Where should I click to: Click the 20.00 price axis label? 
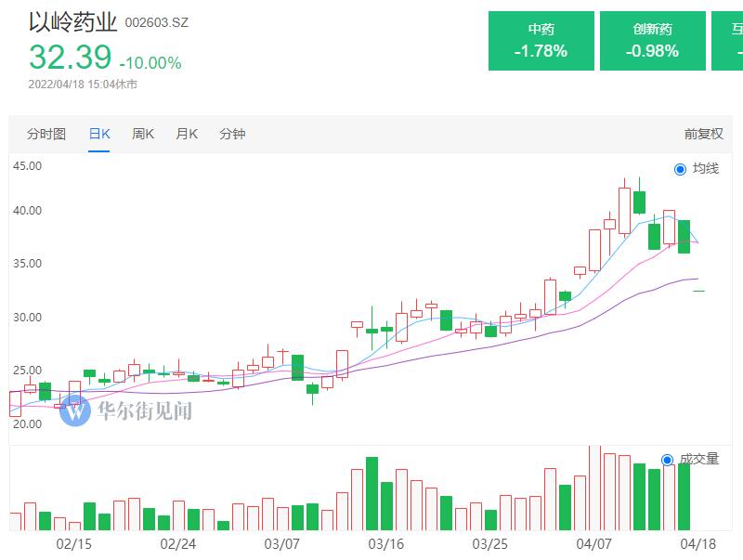point(27,424)
